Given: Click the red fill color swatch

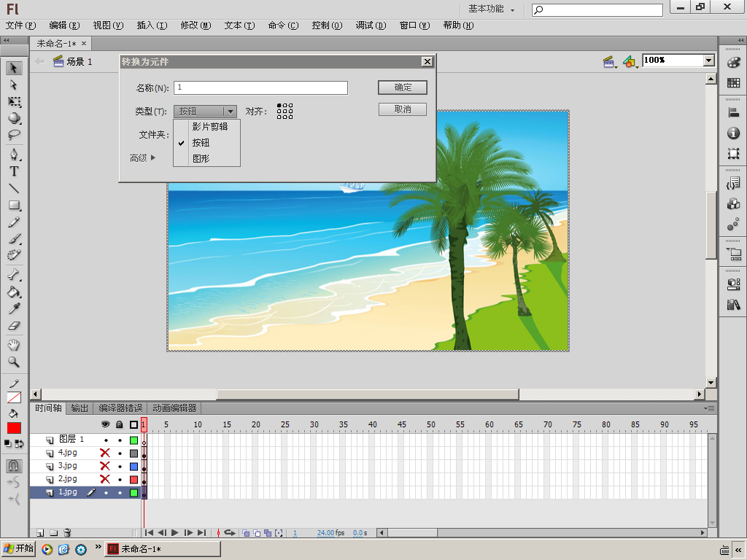Looking at the screenshot, I should pos(14,428).
